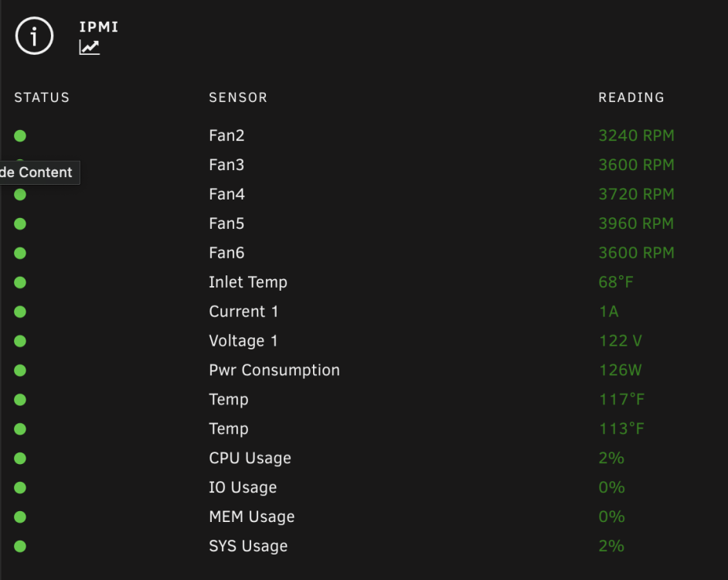Click the 3720 RPM reading

coord(636,194)
